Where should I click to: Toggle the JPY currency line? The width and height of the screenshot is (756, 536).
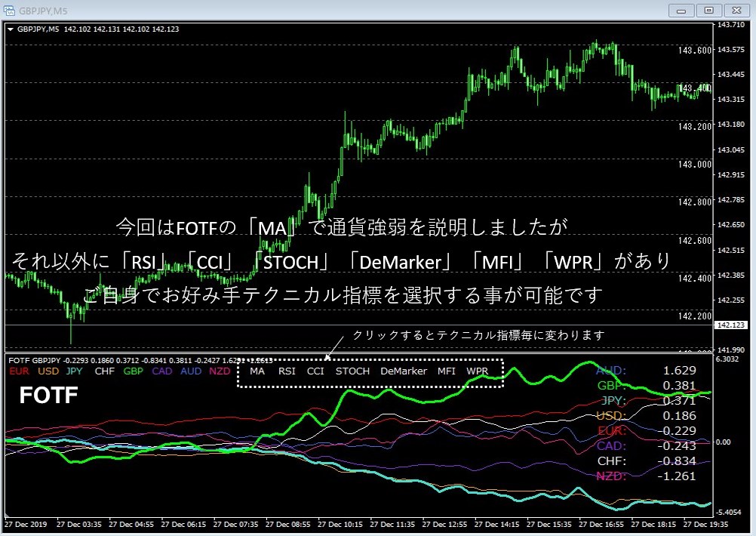(74, 371)
